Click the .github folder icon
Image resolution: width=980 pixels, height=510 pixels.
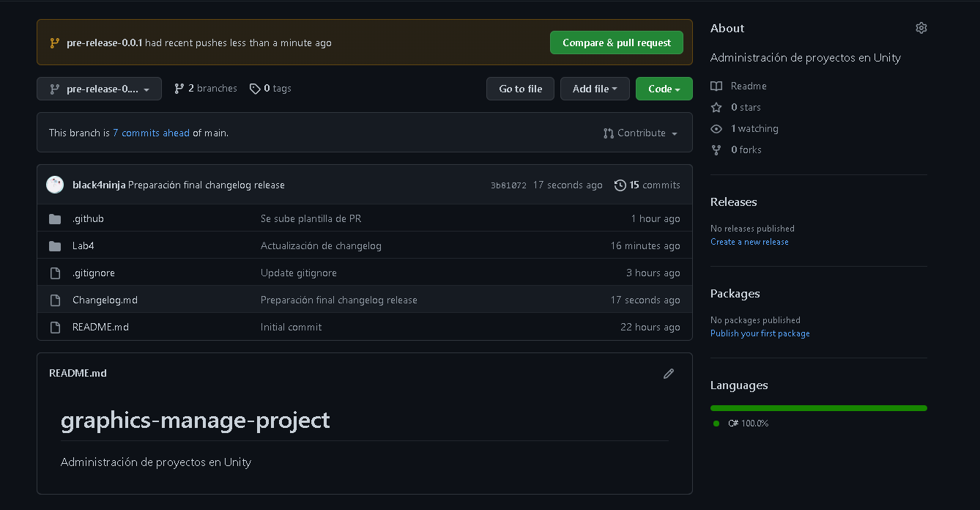(55, 219)
